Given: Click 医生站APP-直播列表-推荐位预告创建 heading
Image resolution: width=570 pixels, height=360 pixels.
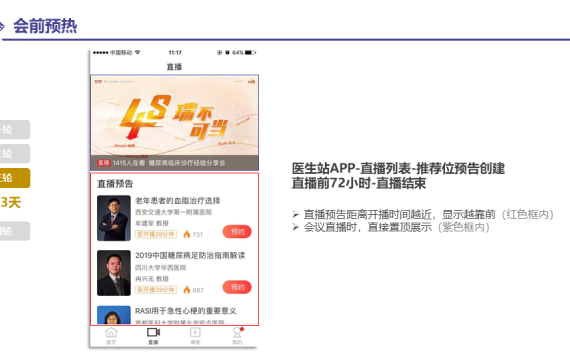Looking at the screenshot, I should [x=398, y=169].
